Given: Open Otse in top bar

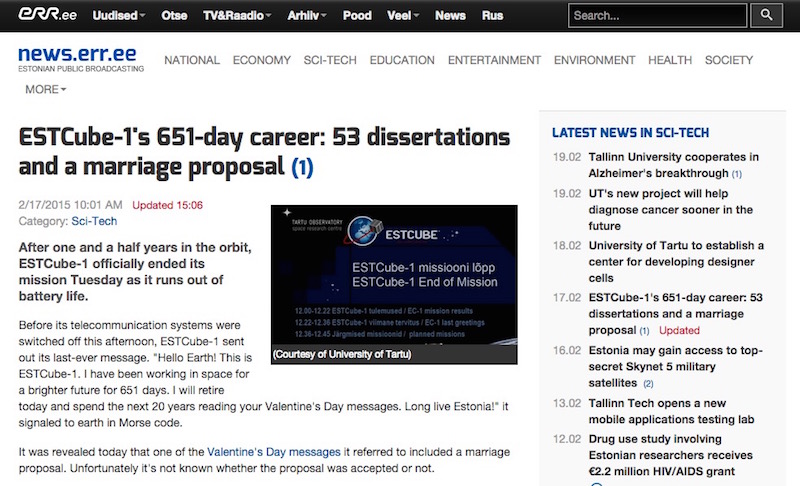Looking at the screenshot, I should coord(174,15).
